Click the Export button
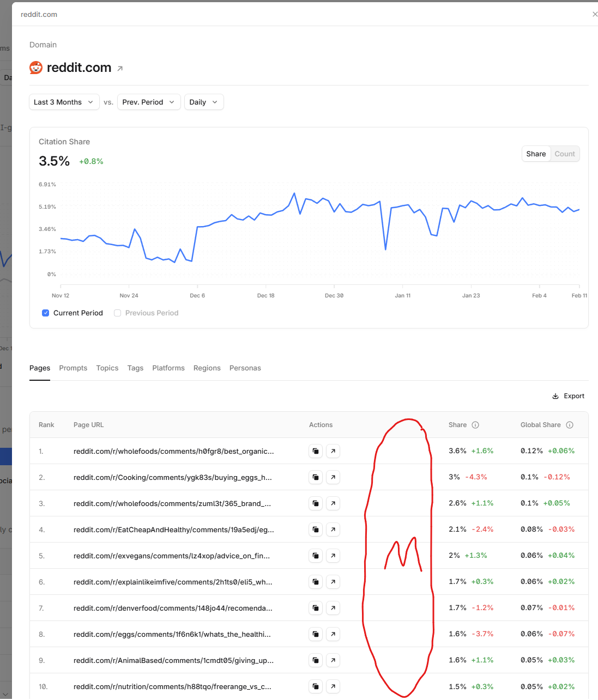The width and height of the screenshot is (598, 700). tap(569, 396)
